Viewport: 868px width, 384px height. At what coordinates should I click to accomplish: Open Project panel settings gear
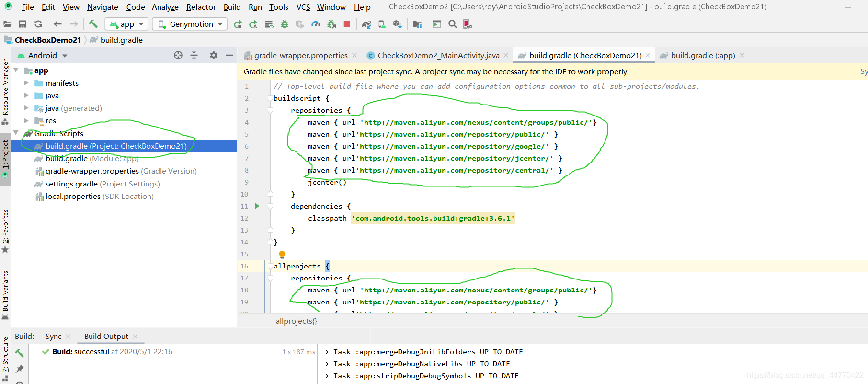(214, 55)
